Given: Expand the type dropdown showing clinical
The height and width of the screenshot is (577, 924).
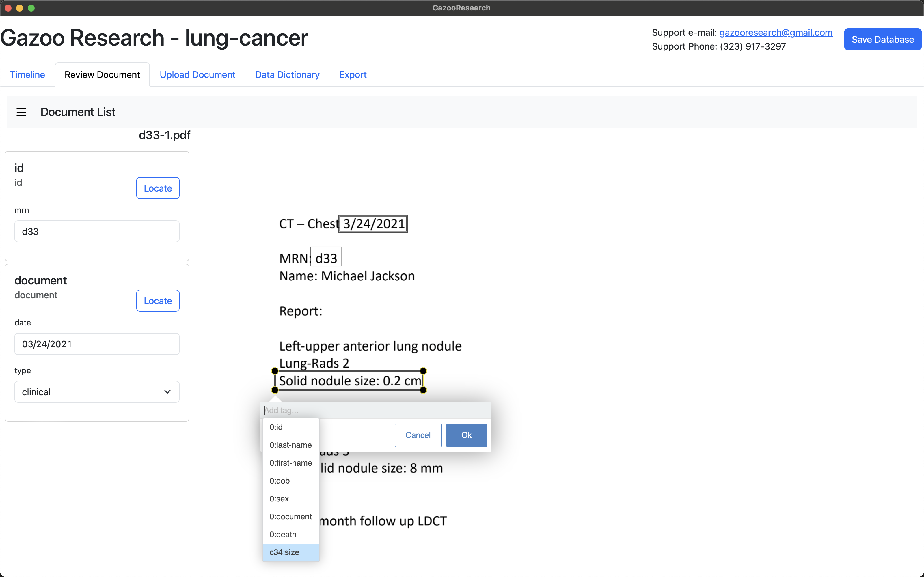Looking at the screenshot, I should 97,392.
